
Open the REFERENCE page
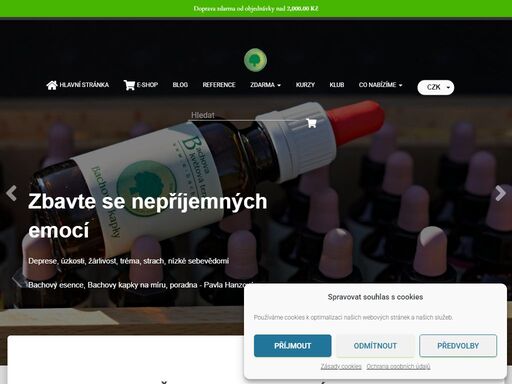[x=219, y=85]
